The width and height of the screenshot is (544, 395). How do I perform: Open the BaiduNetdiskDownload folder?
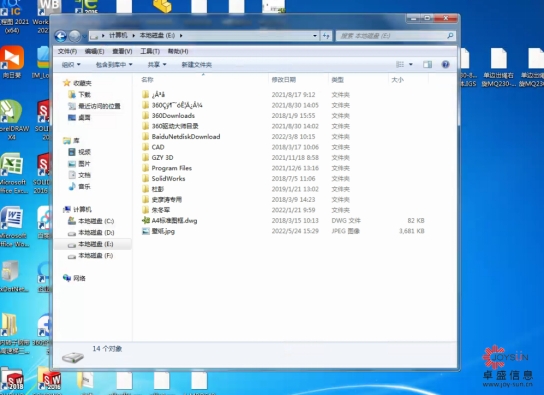click(x=186, y=137)
